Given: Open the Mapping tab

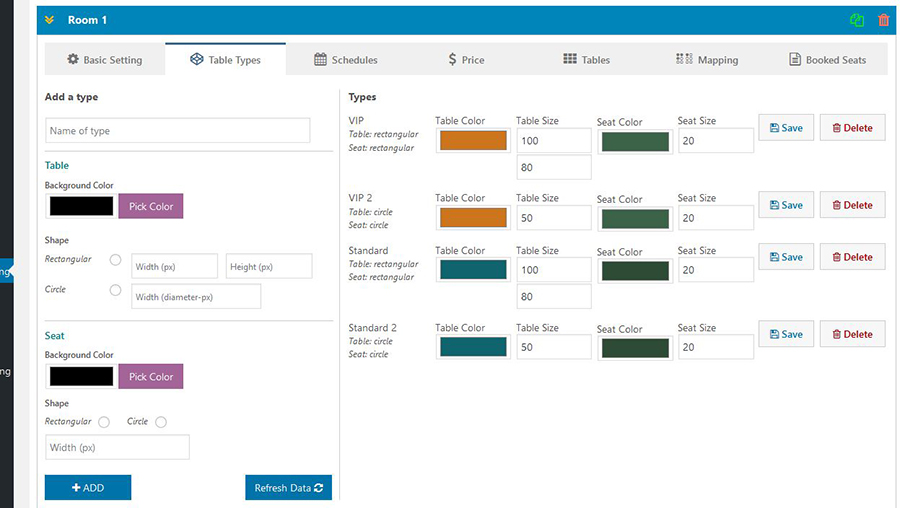Looking at the screenshot, I should tap(707, 60).
